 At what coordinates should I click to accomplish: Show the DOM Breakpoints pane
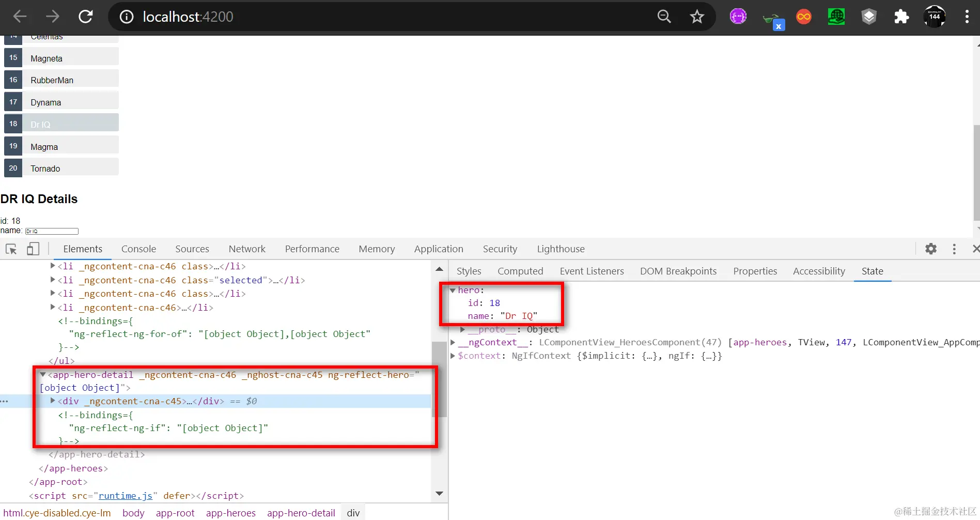coord(678,271)
